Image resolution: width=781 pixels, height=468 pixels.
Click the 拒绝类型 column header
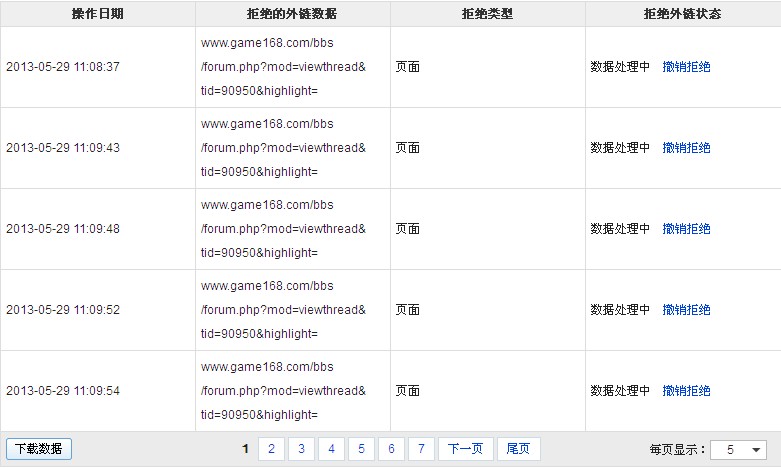[x=488, y=14]
